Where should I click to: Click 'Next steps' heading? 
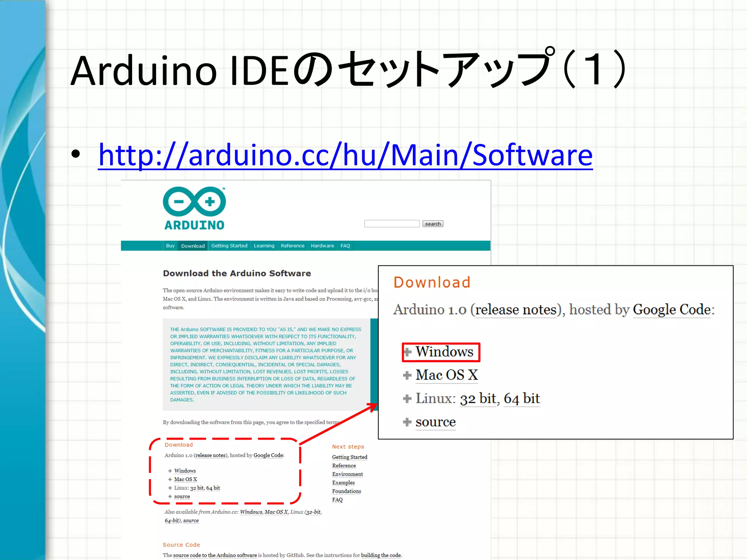click(x=348, y=447)
